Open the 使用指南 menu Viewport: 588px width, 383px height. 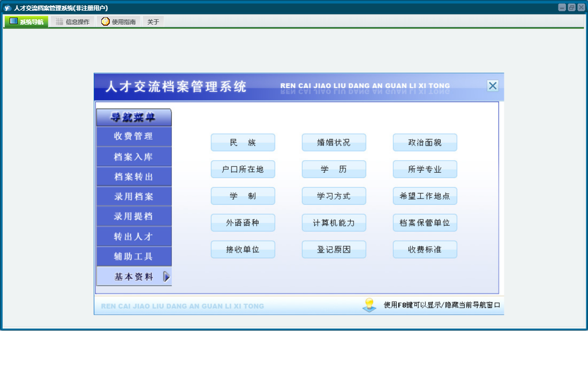pos(118,21)
